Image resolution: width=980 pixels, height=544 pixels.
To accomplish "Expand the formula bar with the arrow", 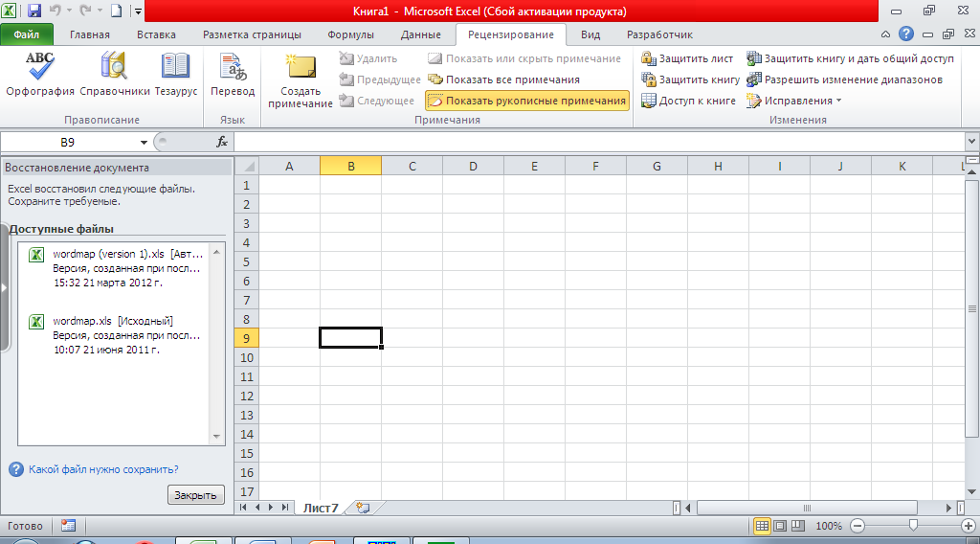I will click(x=971, y=142).
